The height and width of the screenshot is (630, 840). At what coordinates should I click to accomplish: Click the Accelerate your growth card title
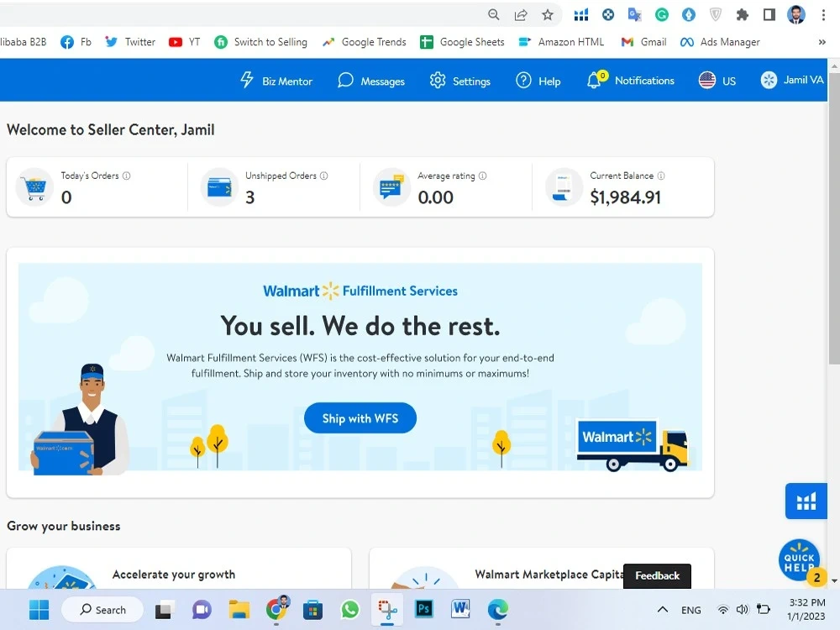point(174,575)
